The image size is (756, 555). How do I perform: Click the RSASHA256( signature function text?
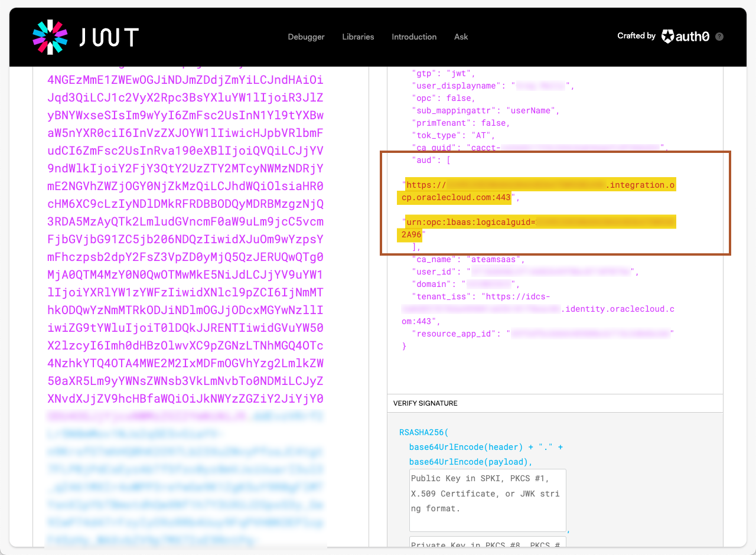423,432
